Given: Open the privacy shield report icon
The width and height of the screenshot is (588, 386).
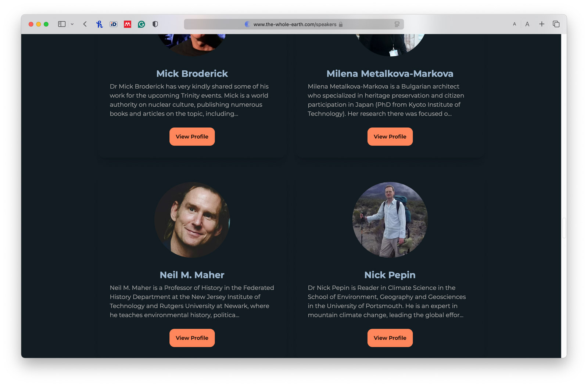Looking at the screenshot, I should point(155,24).
